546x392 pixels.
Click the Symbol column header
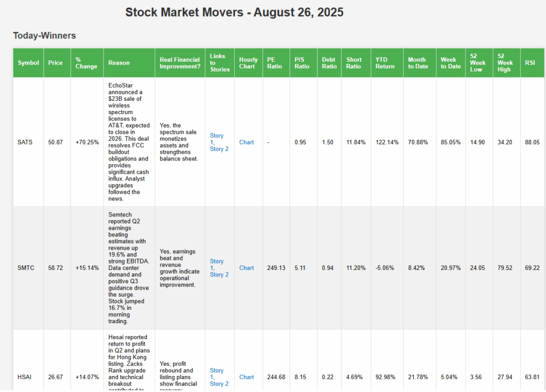tap(28, 63)
